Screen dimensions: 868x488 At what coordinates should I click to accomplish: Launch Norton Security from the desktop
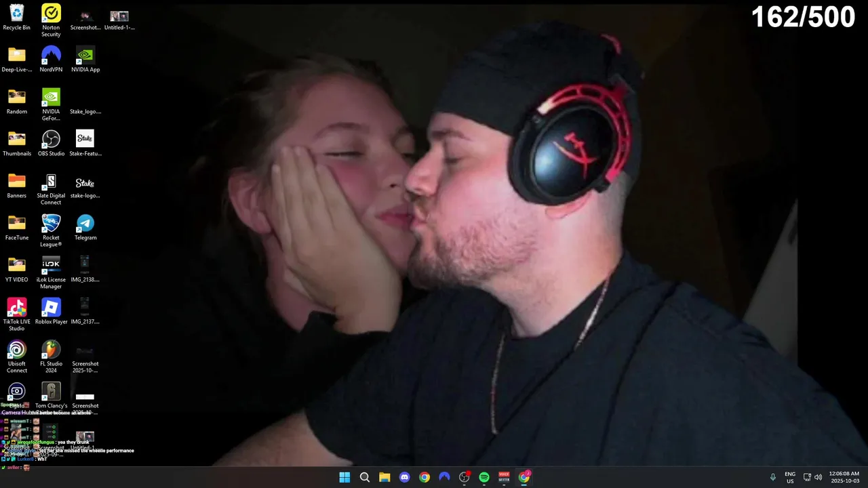51,20
